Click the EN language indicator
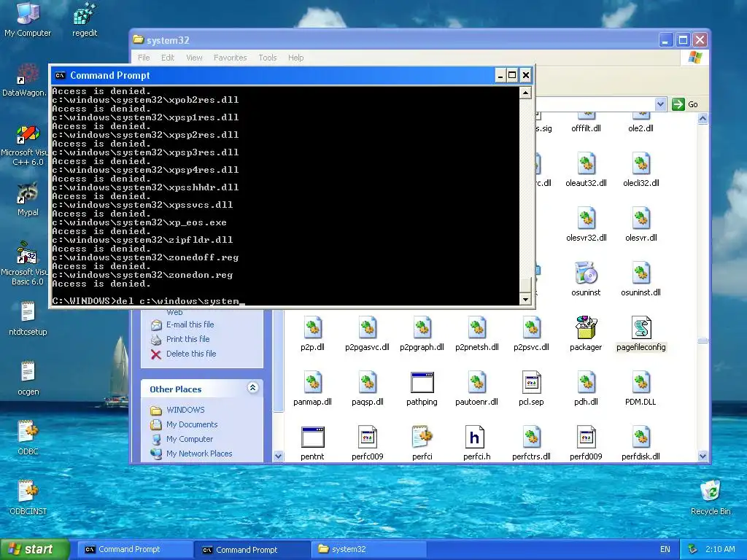 (665, 550)
